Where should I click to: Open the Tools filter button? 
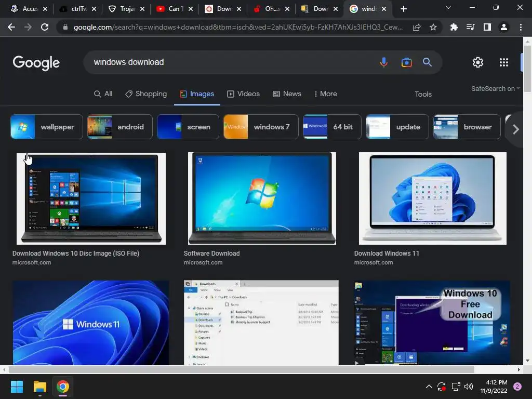pos(423,94)
